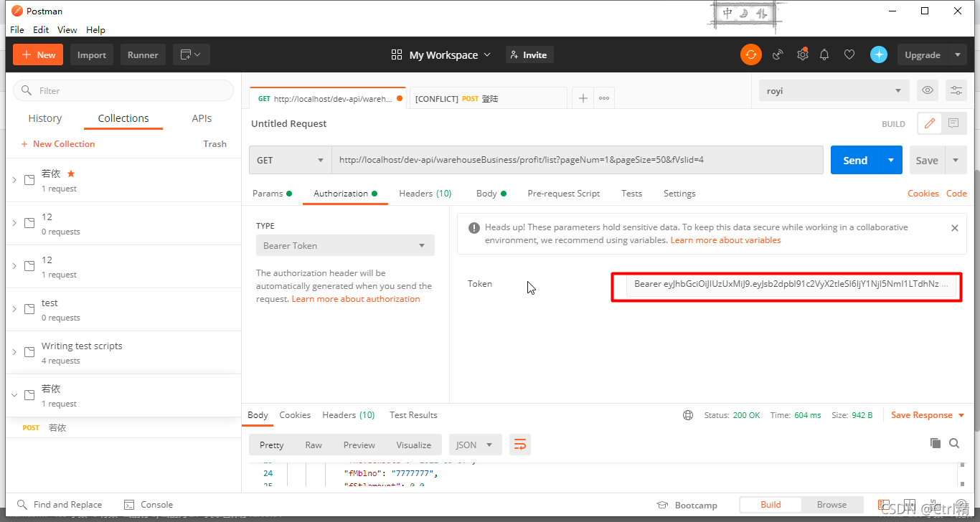Click the pencil edit icon next to BUILD
Screen dimensions: 980x522
[x=929, y=123]
